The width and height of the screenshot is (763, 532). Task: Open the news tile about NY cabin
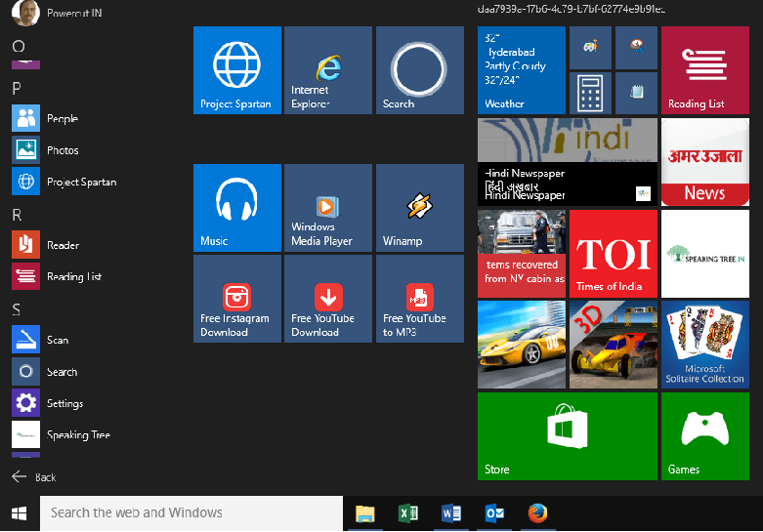tap(522, 254)
